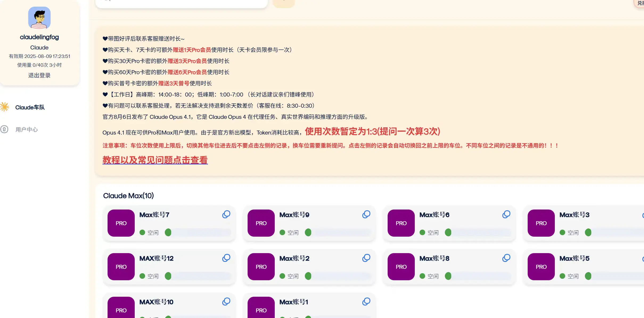Viewport: 644px width, 318px height.
Task: Select the Max账号3 title
Action: 575,215
